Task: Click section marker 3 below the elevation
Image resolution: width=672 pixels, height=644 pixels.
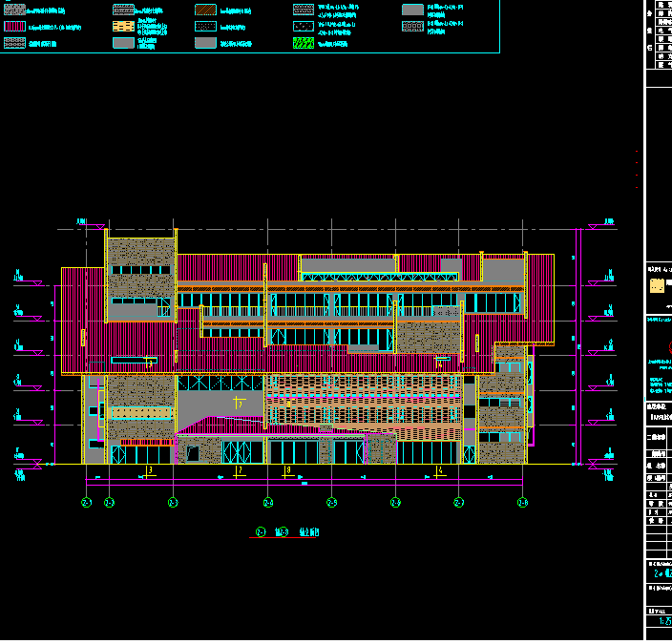Action: (x=150, y=470)
